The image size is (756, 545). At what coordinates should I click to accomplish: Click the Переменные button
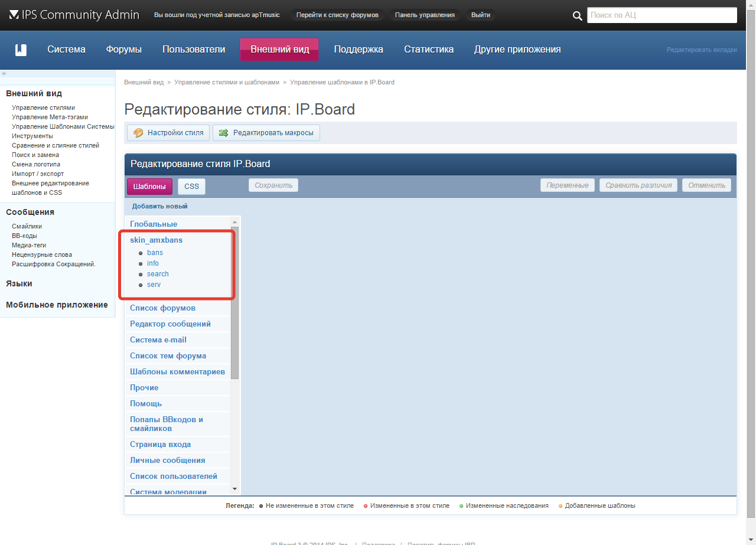coord(568,185)
